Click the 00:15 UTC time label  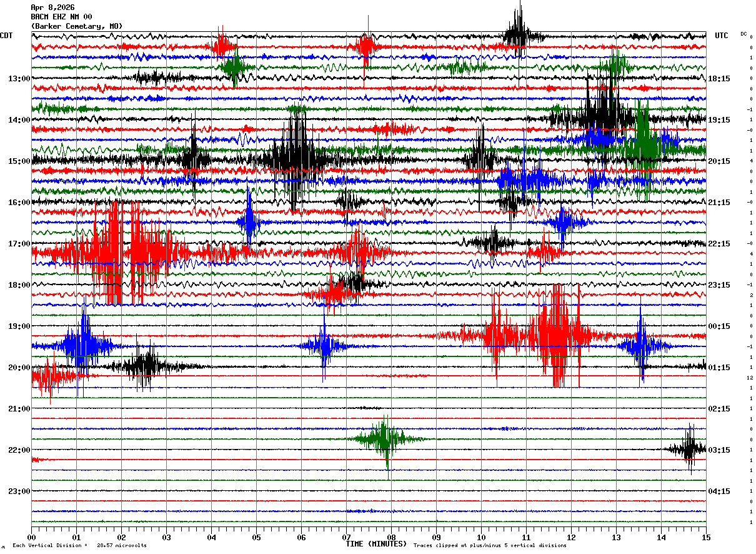tap(719, 326)
